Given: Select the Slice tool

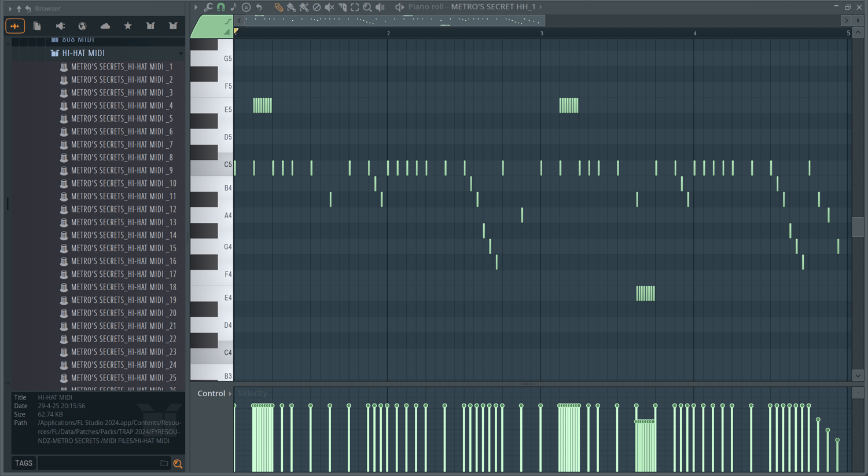Looking at the screenshot, I should 342,8.
